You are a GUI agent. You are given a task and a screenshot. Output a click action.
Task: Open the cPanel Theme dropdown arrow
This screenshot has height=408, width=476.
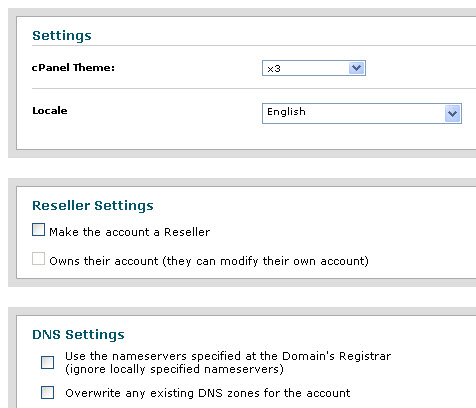coord(356,68)
